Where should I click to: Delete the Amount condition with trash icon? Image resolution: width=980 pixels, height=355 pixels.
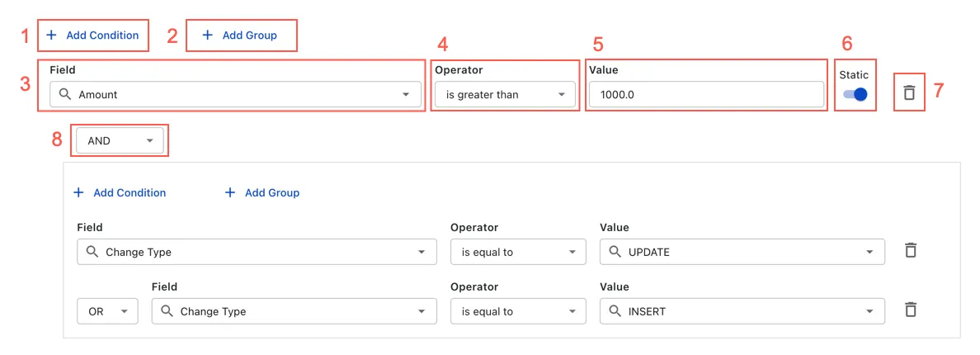click(x=909, y=93)
